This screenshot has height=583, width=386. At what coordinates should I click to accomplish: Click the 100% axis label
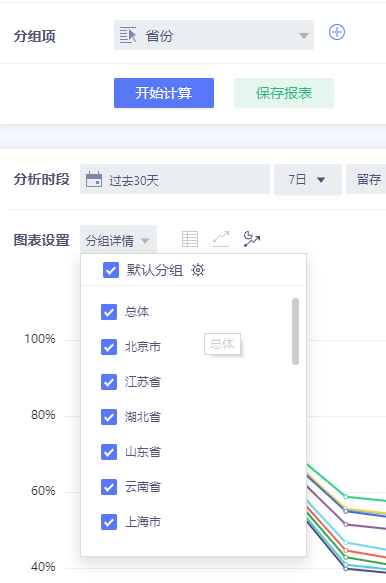(x=40, y=339)
